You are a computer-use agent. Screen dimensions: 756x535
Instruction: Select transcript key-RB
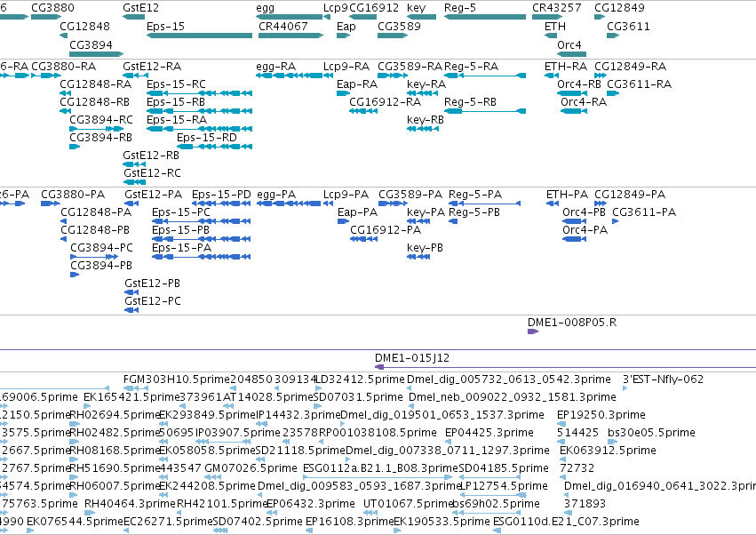(426, 120)
